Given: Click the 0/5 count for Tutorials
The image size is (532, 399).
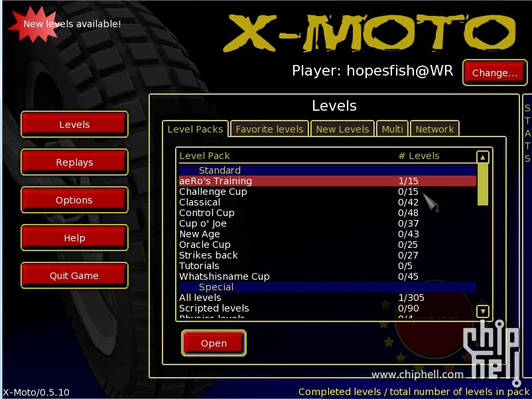Looking at the screenshot, I should [x=405, y=266].
